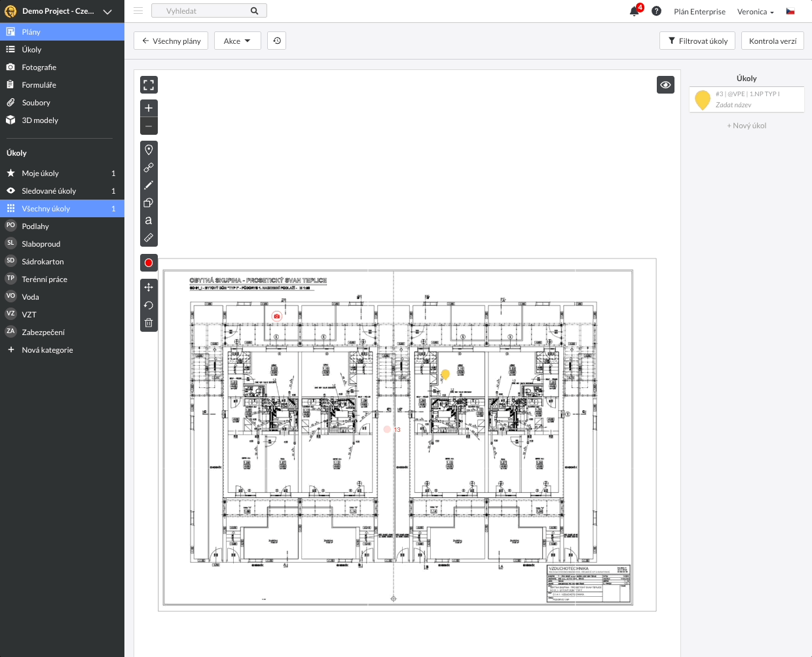Select the pencil drawing tool
Screen dimensions: 812x657
point(149,185)
